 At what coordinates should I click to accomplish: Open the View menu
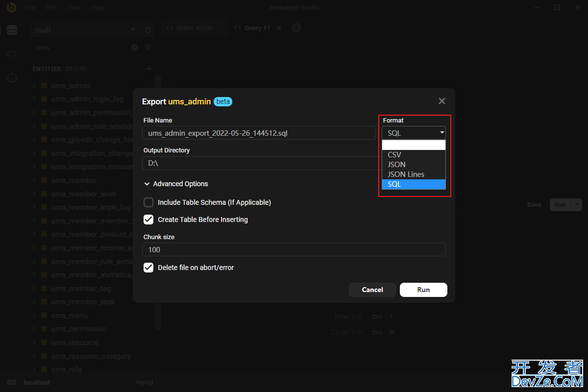pos(74,8)
